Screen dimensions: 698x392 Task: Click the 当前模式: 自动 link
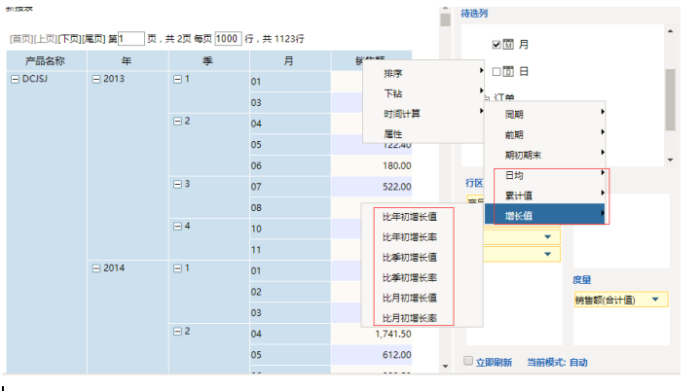pyautogui.click(x=557, y=362)
